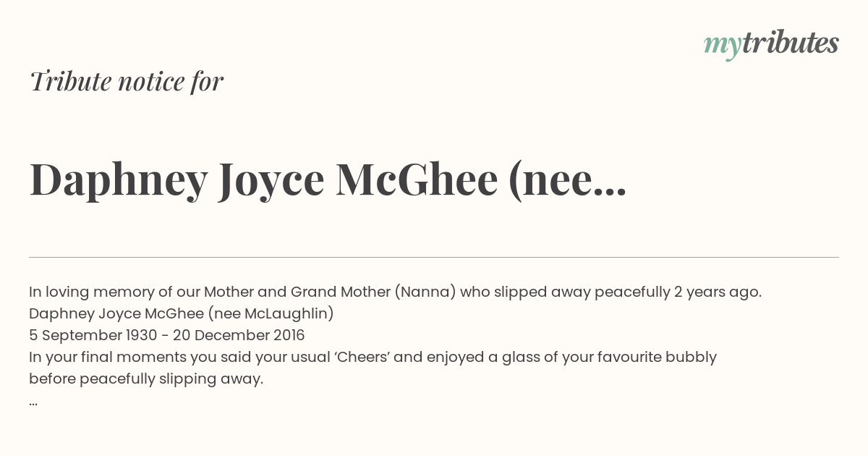The height and width of the screenshot is (456, 868).
Task: Select the "Tribute notice for" heading
Action: (x=126, y=81)
